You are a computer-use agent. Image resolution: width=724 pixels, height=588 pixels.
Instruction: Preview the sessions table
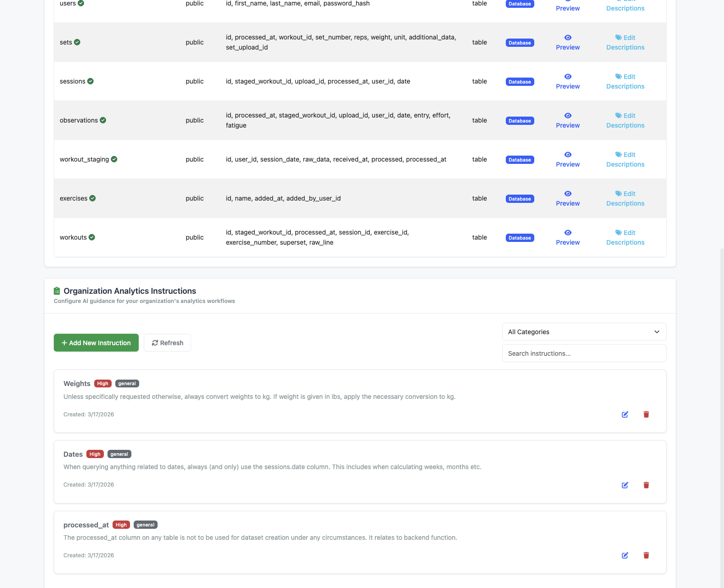(x=568, y=82)
